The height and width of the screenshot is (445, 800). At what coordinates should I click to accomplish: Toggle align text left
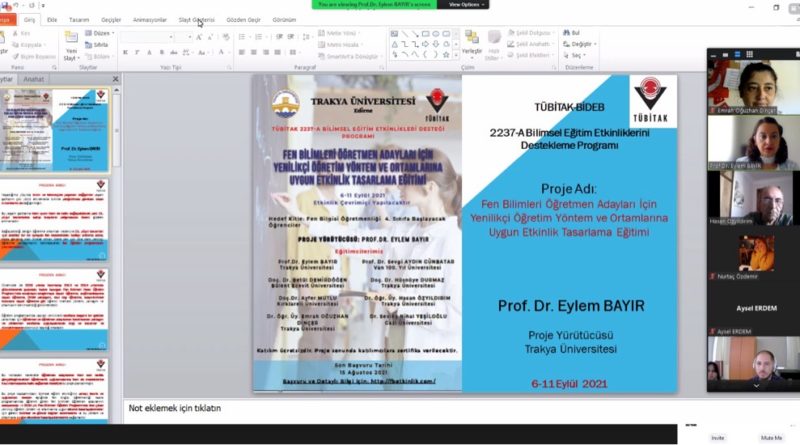click(241, 52)
